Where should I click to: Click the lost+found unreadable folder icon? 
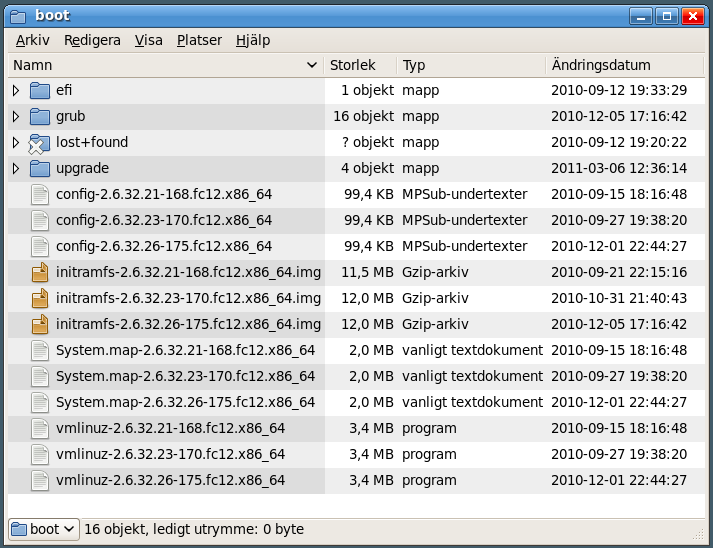39,143
